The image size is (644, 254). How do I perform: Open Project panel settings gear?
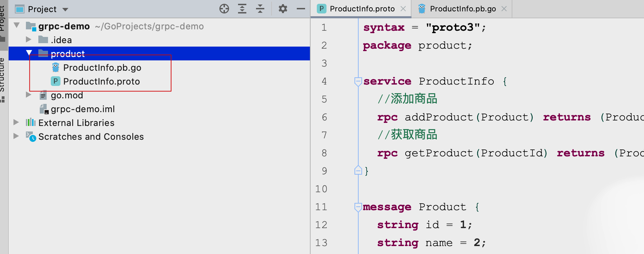(x=283, y=9)
